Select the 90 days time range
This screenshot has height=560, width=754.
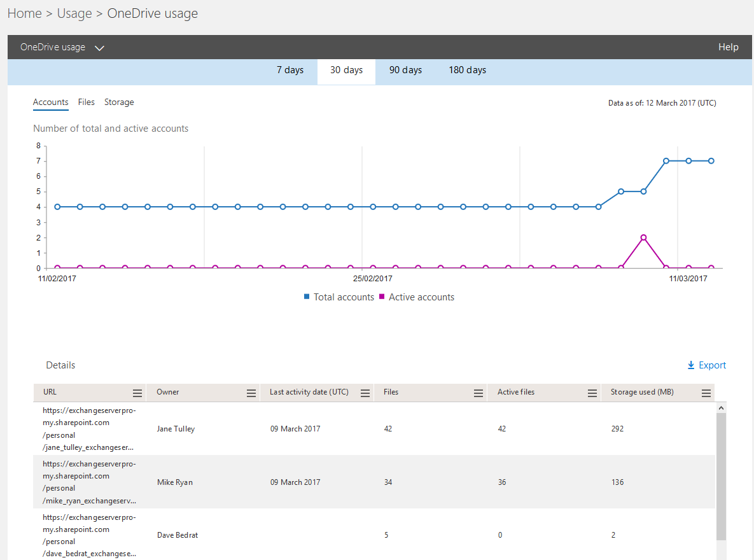(405, 70)
